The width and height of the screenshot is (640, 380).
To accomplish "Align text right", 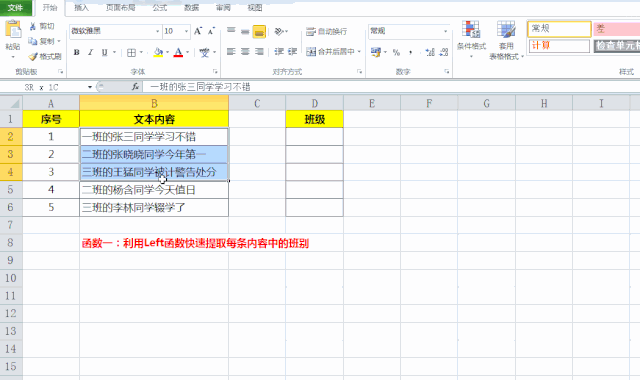I will 259,52.
